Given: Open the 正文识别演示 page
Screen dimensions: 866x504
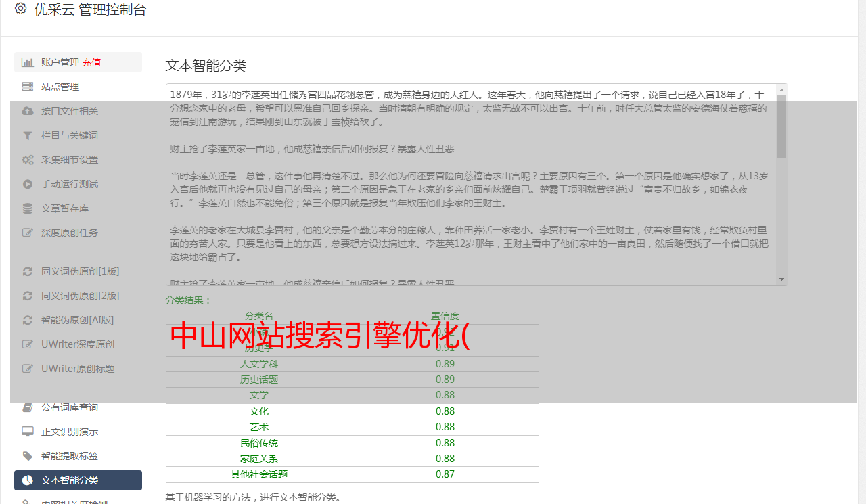Looking at the screenshot, I should coord(69,432).
